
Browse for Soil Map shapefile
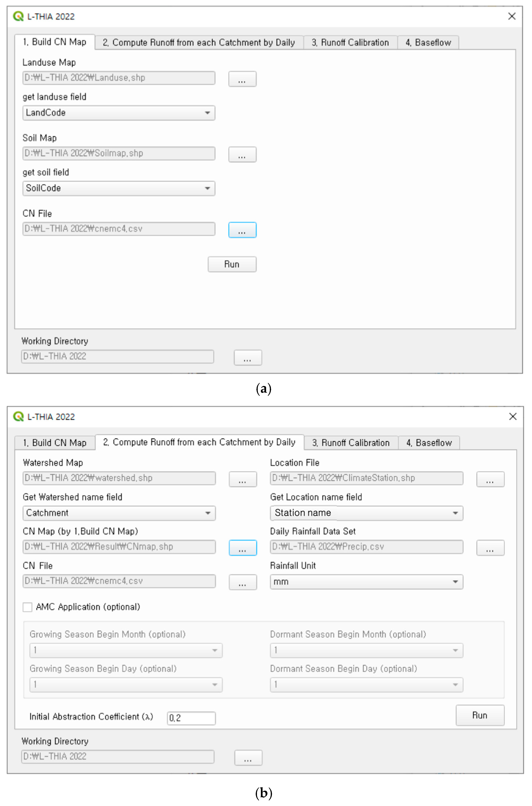click(x=242, y=154)
